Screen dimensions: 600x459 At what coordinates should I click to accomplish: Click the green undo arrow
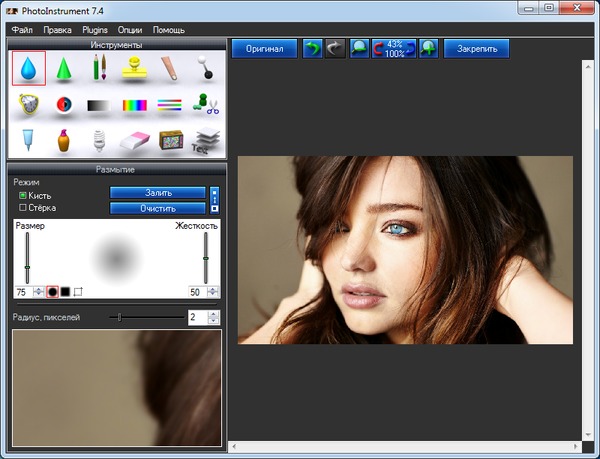tap(313, 48)
